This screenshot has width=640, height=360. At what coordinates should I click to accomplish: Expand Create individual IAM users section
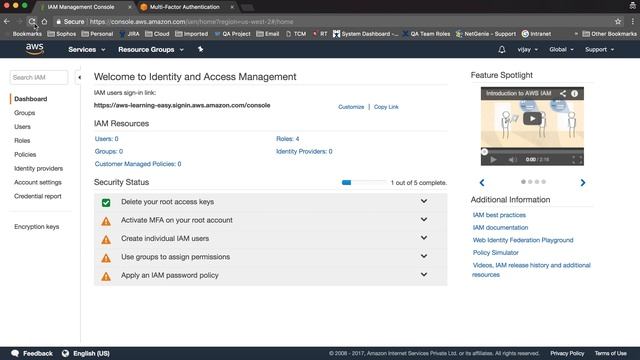(x=424, y=238)
